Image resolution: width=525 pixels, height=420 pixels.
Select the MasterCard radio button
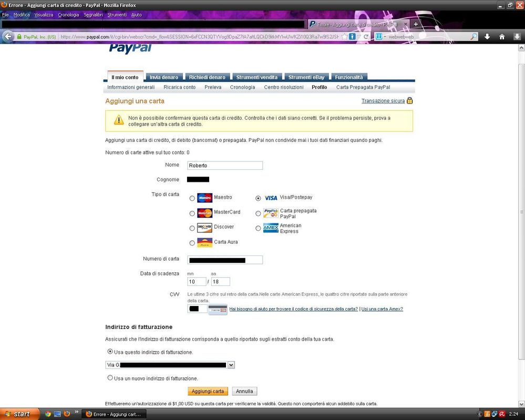(x=192, y=213)
